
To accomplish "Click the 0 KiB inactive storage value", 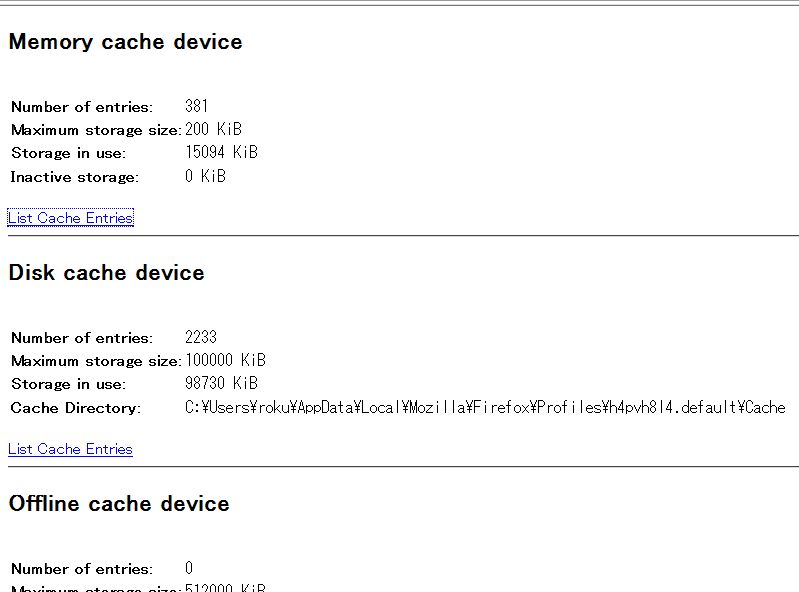I will click(205, 177).
